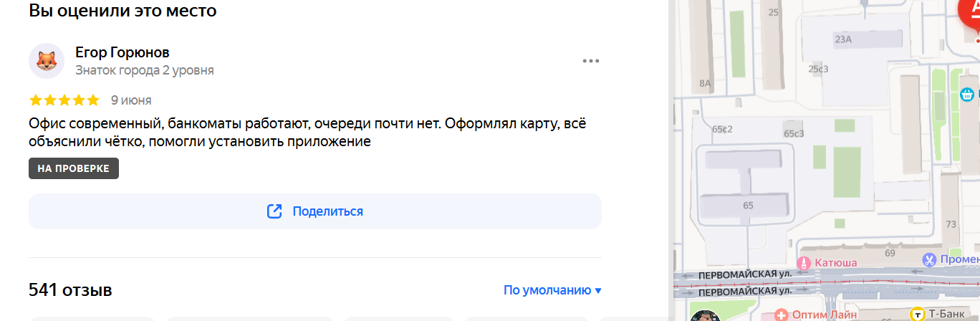Click the share arrow icon beside Поделиться

point(274,211)
